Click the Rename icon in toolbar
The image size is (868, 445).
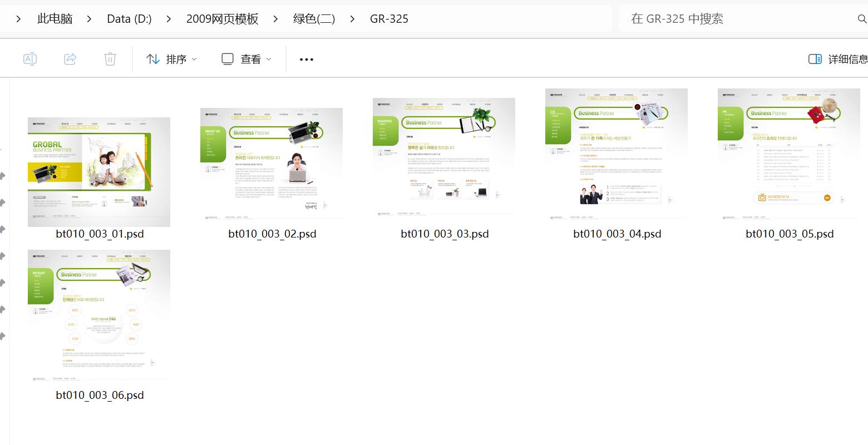30,59
